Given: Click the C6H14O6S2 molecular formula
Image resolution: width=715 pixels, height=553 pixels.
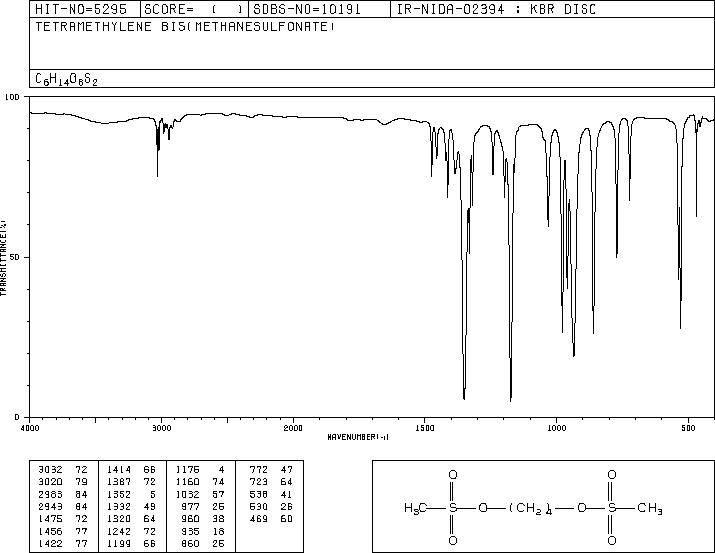Looking at the screenshot, I should coord(67,79).
